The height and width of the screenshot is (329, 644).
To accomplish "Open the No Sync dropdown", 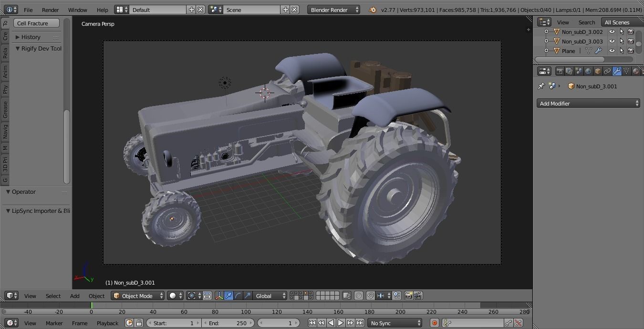I will pyautogui.click(x=395, y=323).
